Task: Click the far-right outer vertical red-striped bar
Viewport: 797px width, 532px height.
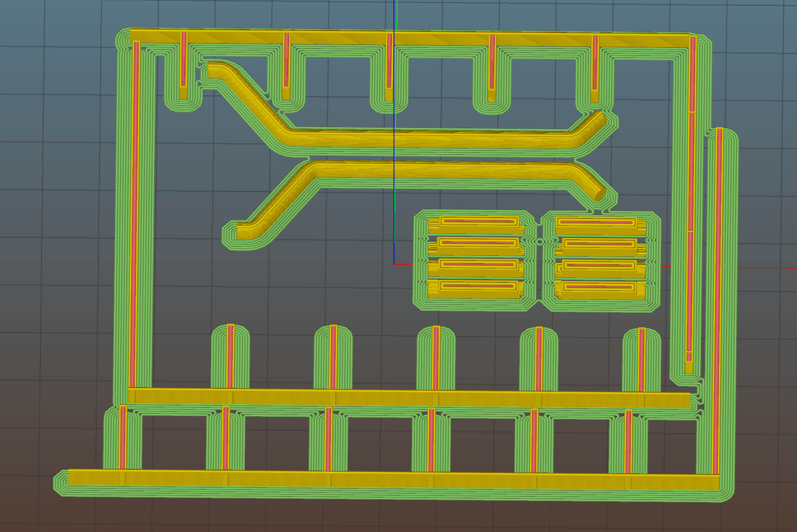Action: pyautogui.click(x=718, y=302)
